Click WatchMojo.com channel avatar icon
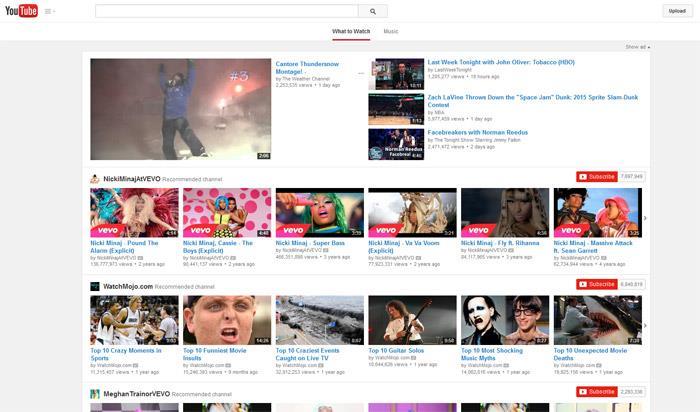Viewport: 700px width, 412px height. tap(95, 287)
